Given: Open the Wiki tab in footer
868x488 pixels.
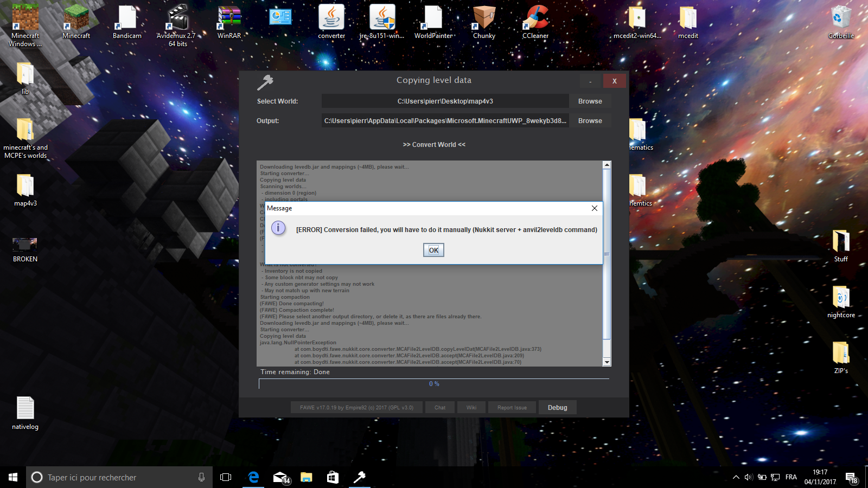Looking at the screenshot, I should (471, 408).
